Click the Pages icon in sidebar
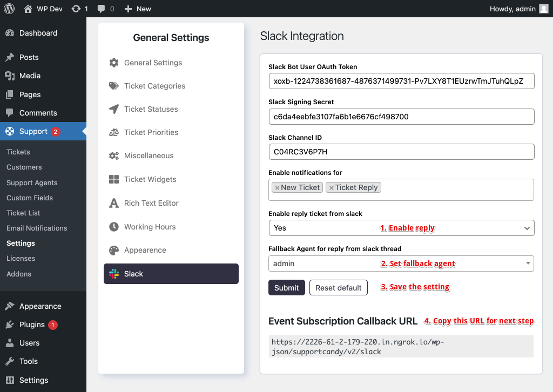The width and height of the screenshot is (553, 392). point(10,94)
